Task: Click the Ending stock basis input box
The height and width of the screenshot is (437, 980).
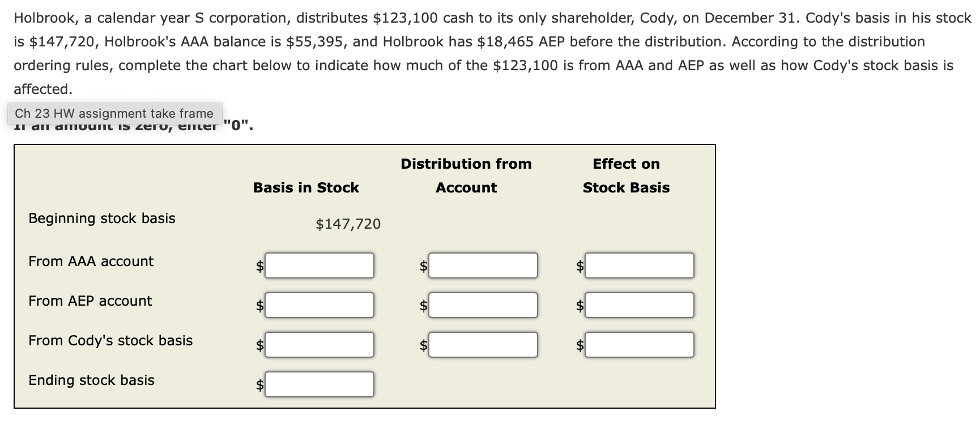Action: coord(319,384)
